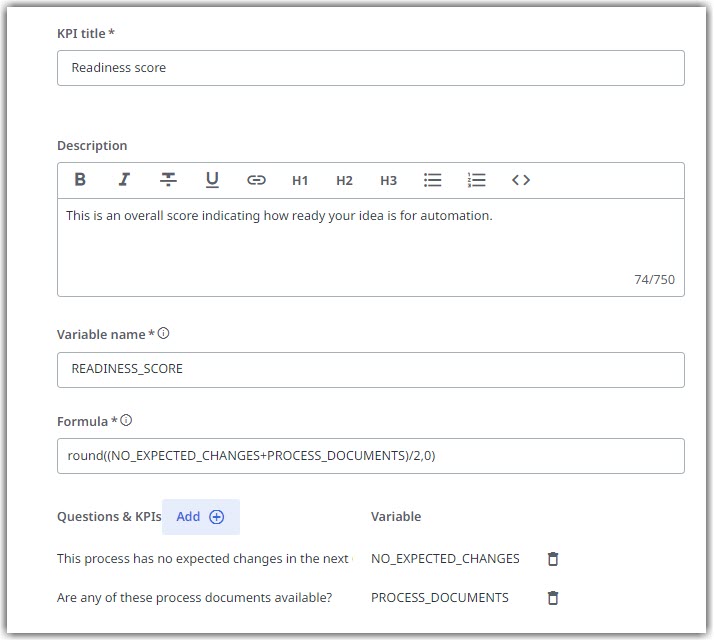This screenshot has width=714, height=641.
Task: Apply strikethrough formatting in Description toolbar
Action: pos(168,180)
